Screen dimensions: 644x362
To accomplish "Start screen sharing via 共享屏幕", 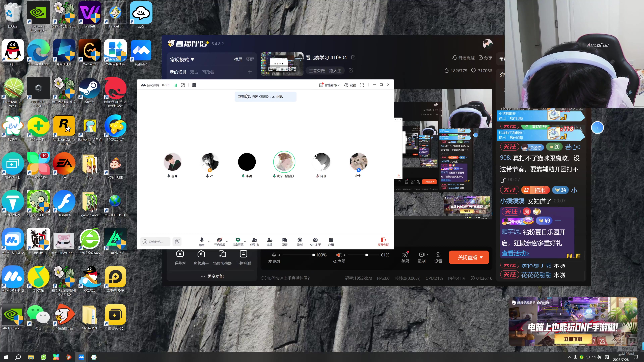I will point(238,242).
